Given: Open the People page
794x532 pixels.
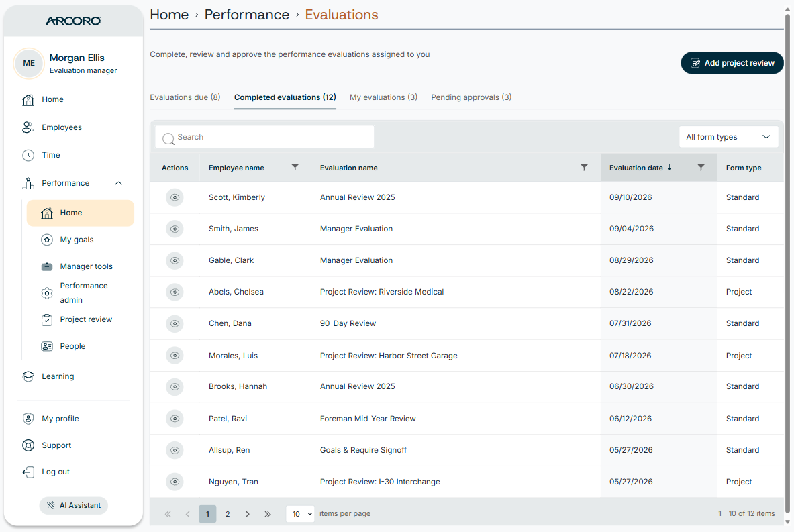Looking at the screenshot, I should tap(63, 346).
